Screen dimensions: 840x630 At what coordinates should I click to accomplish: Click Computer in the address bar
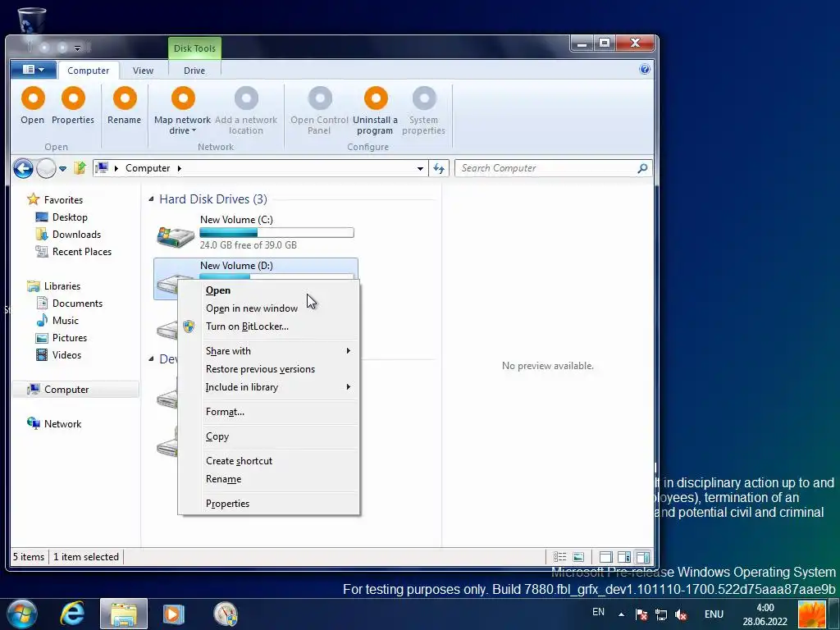[148, 168]
